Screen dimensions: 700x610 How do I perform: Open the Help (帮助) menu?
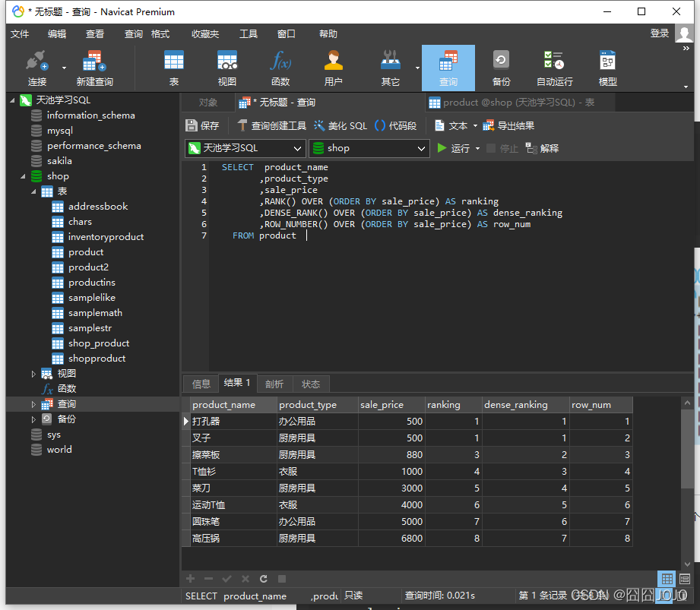(328, 34)
